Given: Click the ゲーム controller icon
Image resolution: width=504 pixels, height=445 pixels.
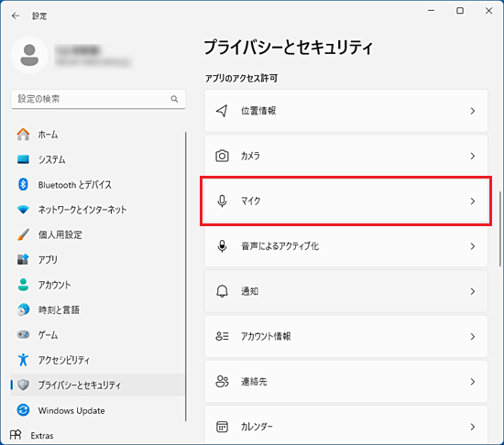Looking at the screenshot, I should coord(23,334).
